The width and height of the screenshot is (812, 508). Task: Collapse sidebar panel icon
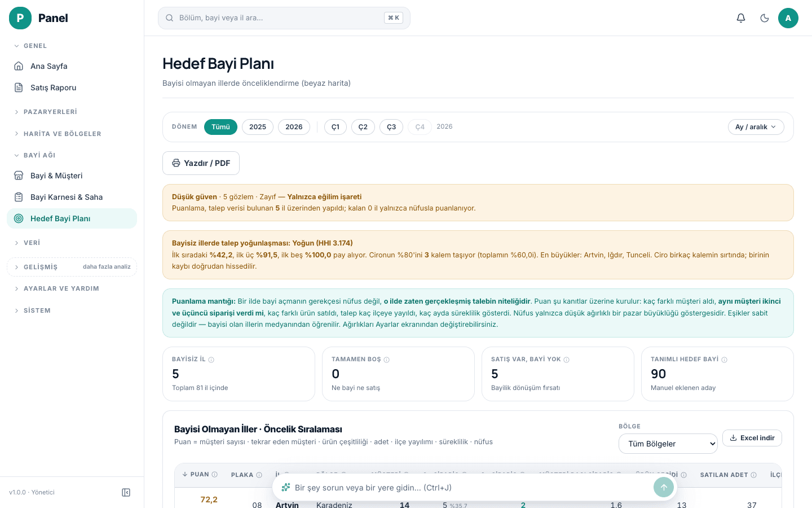click(126, 493)
